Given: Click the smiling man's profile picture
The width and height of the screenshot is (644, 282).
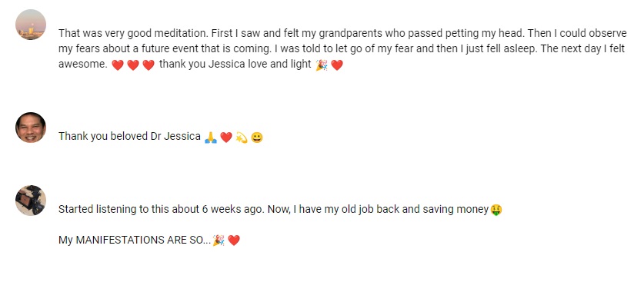Looking at the screenshot, I should pos(31,128).
